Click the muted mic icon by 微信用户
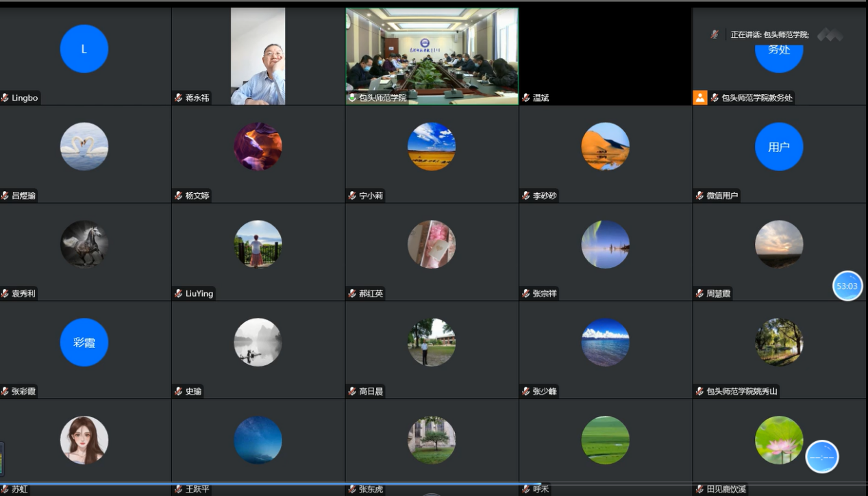This screenshot has height=496, width=868. 699,196
